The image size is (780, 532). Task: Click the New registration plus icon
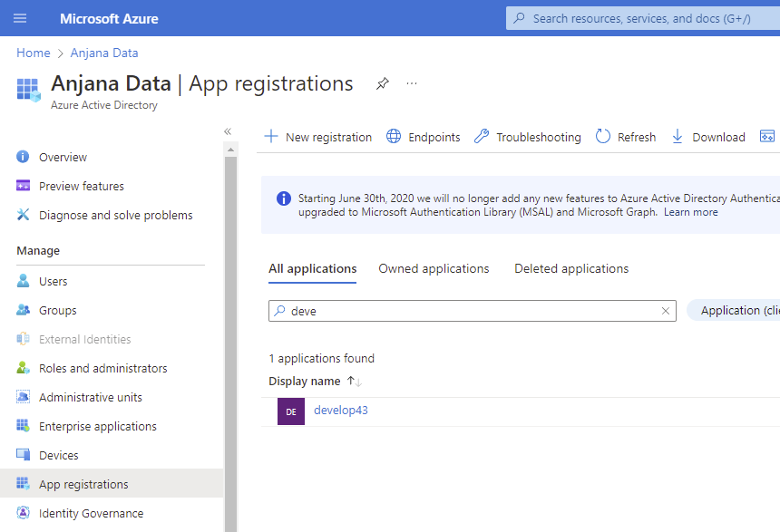click(271, 137)
